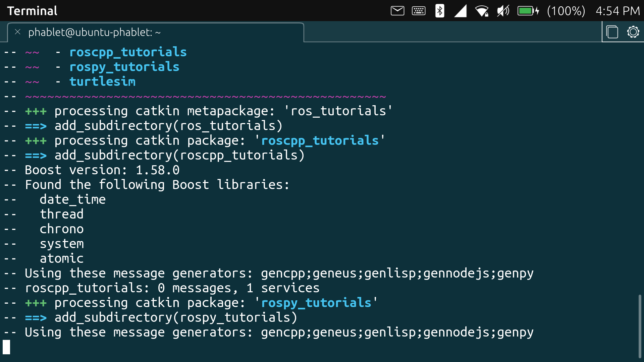Open a new tab with the pages icon
644x362 pixels.
pos(612,32)
